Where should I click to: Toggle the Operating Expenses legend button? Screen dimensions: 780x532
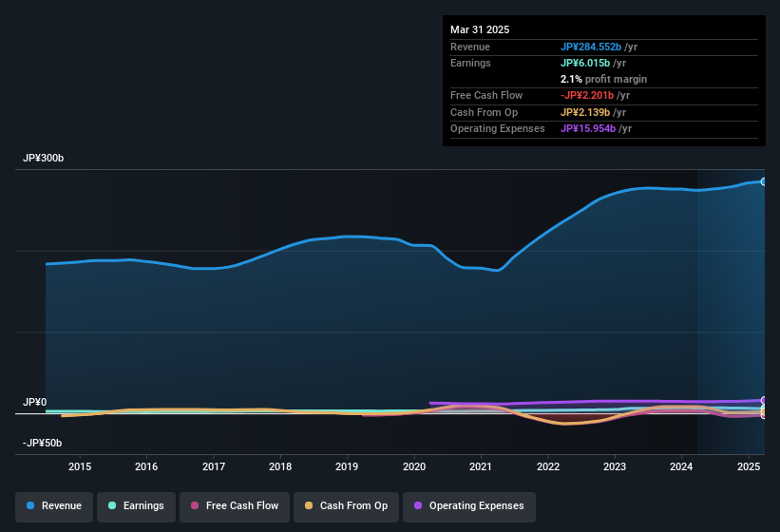(x=469, y=506)
